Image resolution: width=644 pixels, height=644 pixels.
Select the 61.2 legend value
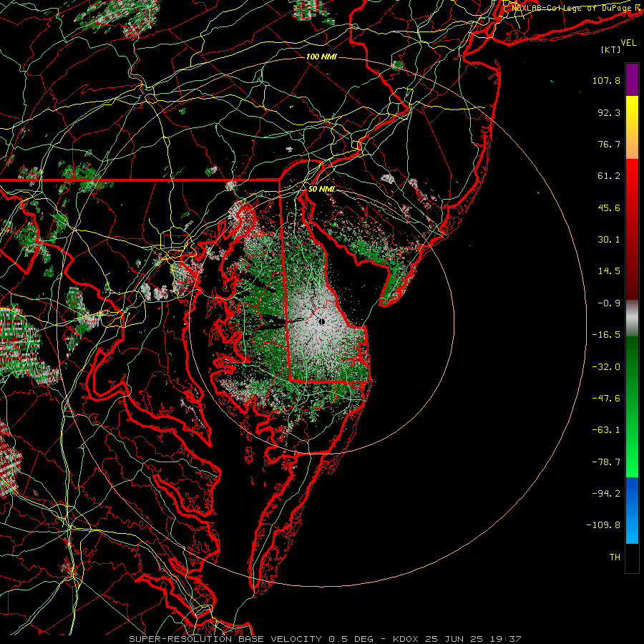pos(609,176)
